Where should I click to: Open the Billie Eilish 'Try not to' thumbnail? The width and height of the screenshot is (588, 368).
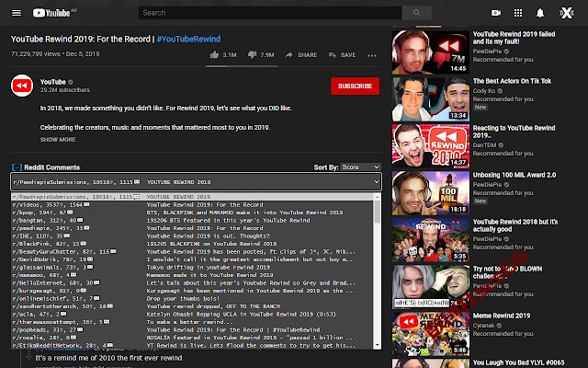point(431,287)
